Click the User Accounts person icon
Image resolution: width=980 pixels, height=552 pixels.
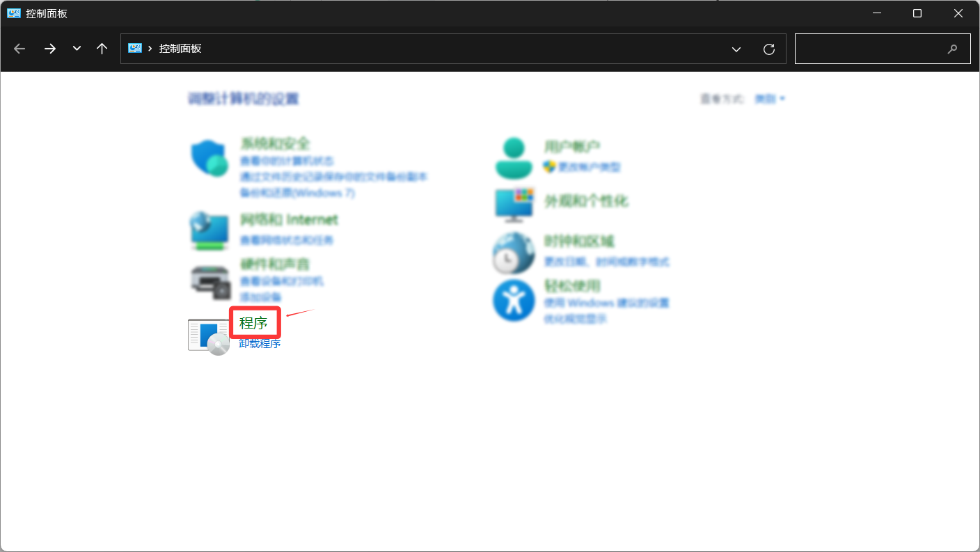coord(514,157)
